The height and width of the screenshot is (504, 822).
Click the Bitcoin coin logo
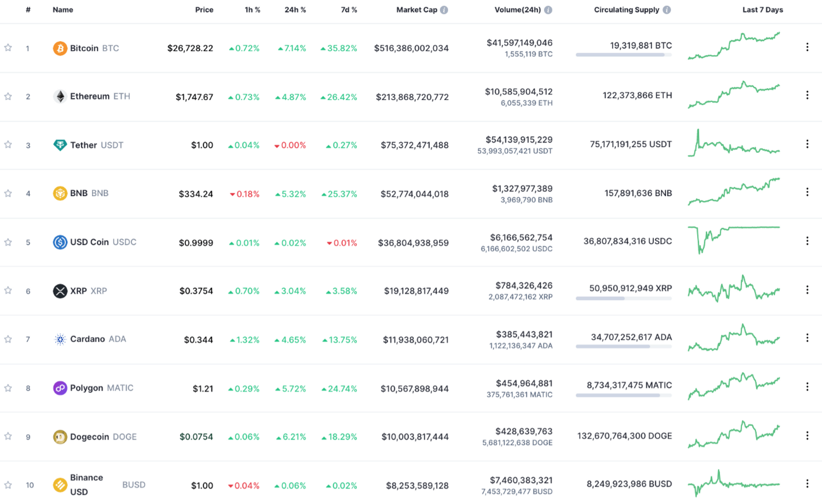tap(60, 48)
